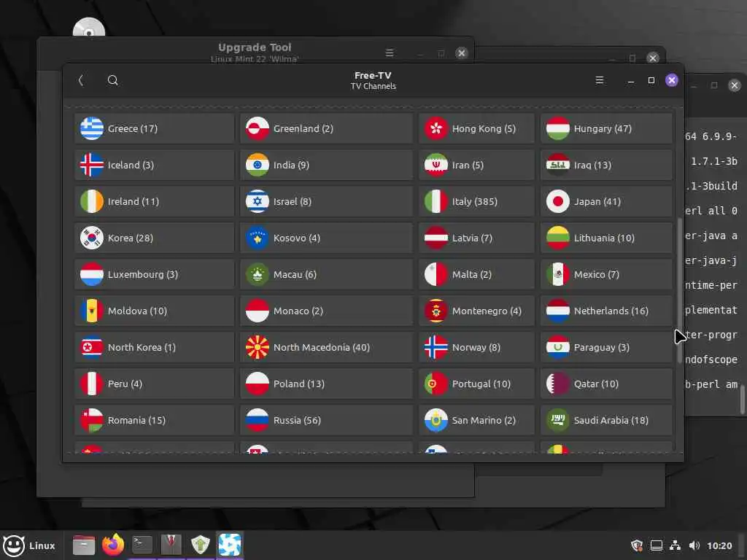Select the Macau flag icon
Image resolution: width=747 pixels, height=560 pixels.
point(258,274)
